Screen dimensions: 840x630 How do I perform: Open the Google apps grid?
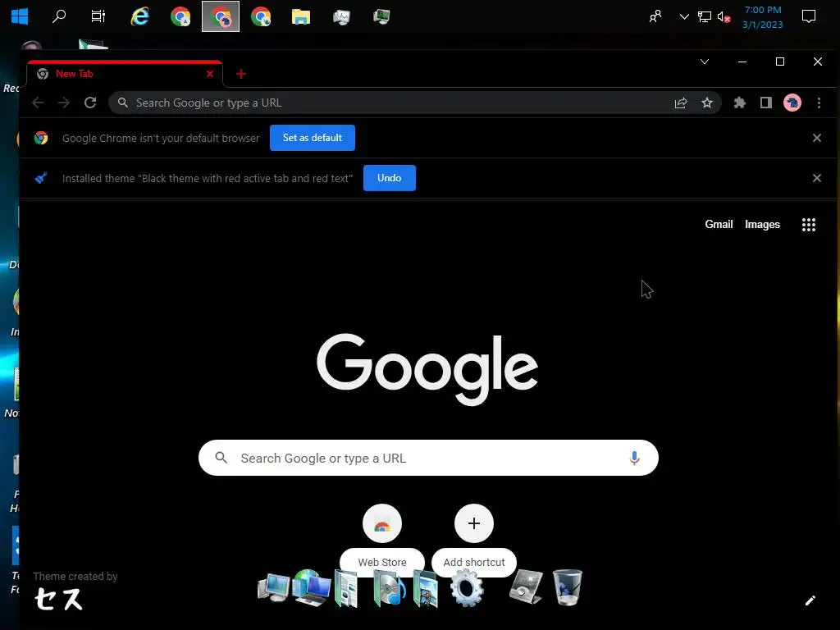tap(808, 225)
